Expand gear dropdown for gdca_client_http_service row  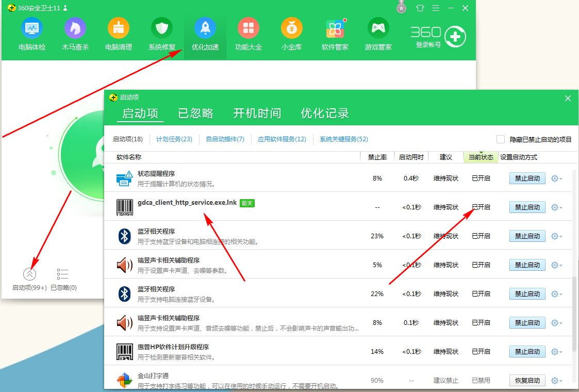pyautogui.click(x=556, y=207)
